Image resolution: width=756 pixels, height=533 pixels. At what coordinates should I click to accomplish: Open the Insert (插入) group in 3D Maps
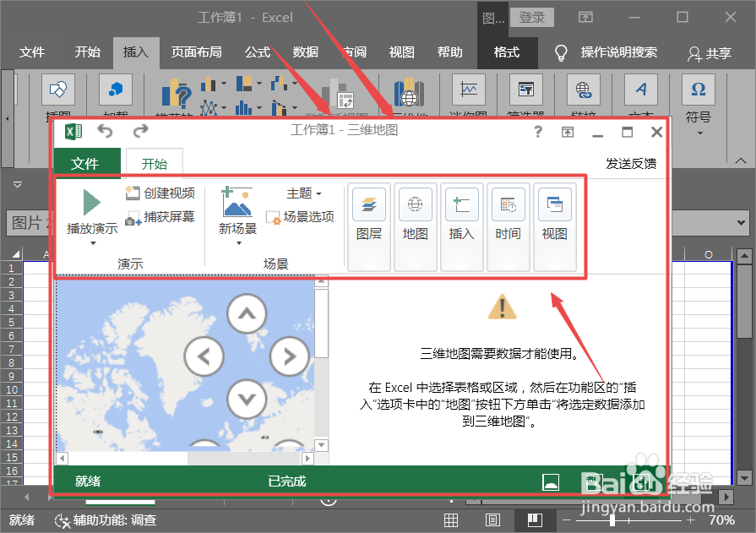(x=461, y=226)
